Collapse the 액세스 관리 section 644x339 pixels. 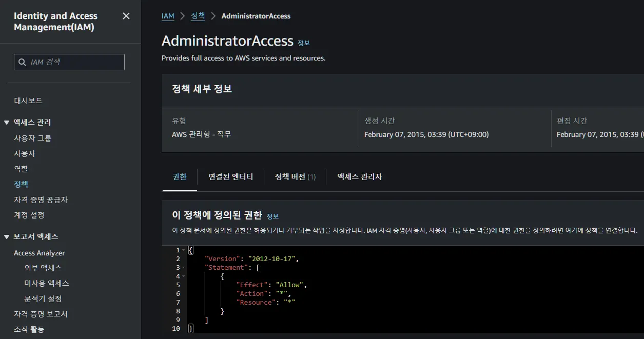tap(7, 122)
